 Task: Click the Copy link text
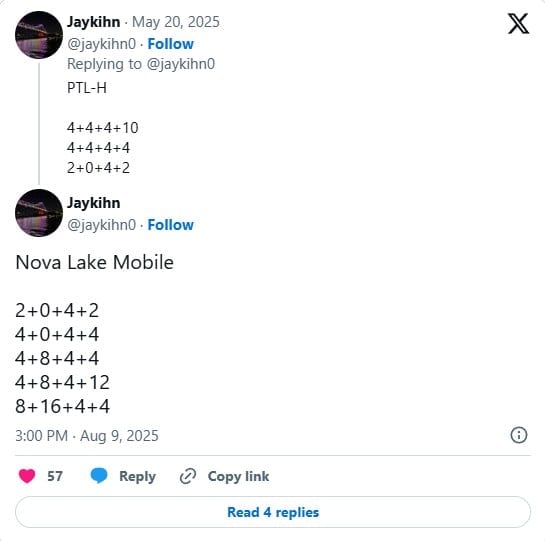click(238, 476)
